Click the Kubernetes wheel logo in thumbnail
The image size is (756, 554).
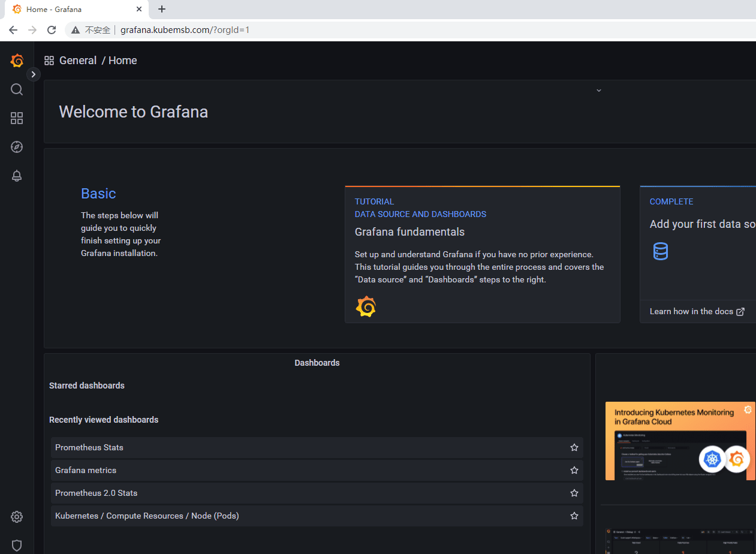[x=712, y=459]
